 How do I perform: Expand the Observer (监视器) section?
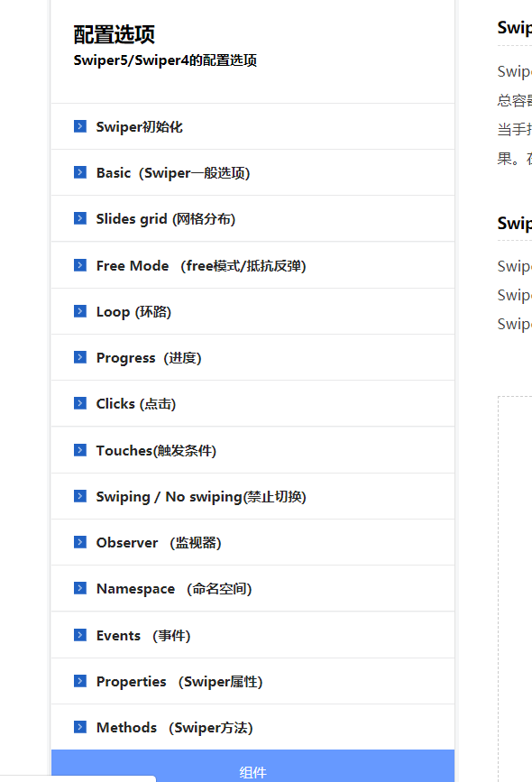[252, 542]
